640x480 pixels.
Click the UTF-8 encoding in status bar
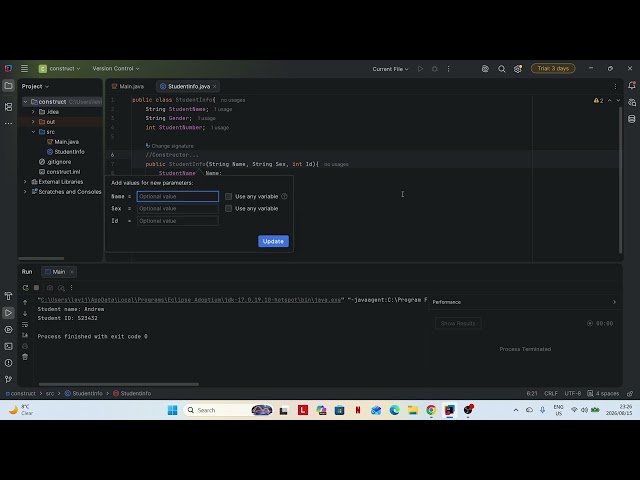(573, 393)
